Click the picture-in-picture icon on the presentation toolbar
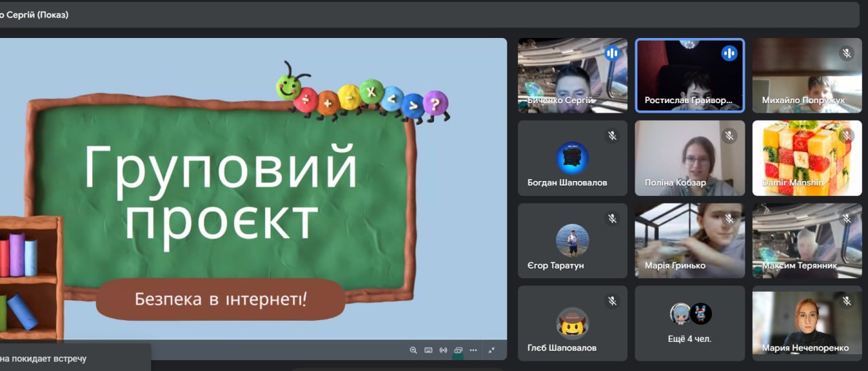The height and width of the screenshot is (371, 868). pos(458,350)
